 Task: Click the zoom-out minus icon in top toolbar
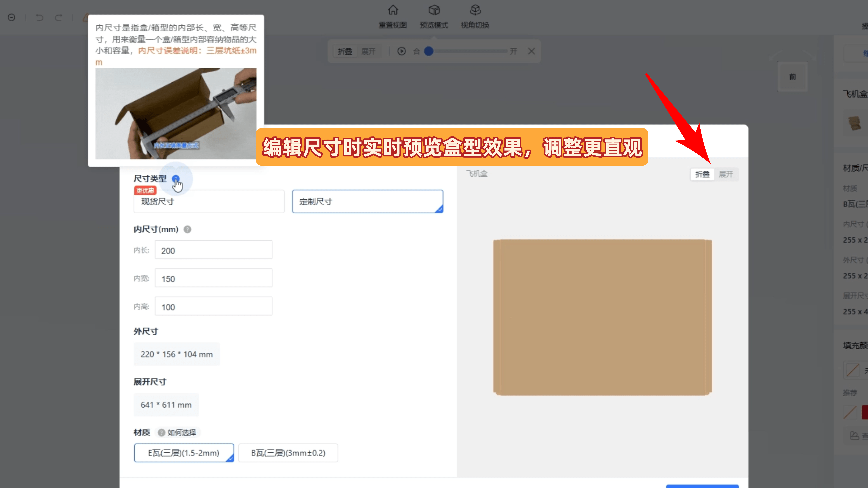click(11, 17)
